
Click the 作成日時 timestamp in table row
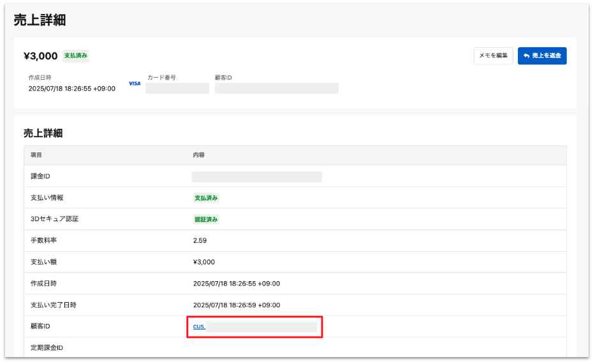pos(237,284)
